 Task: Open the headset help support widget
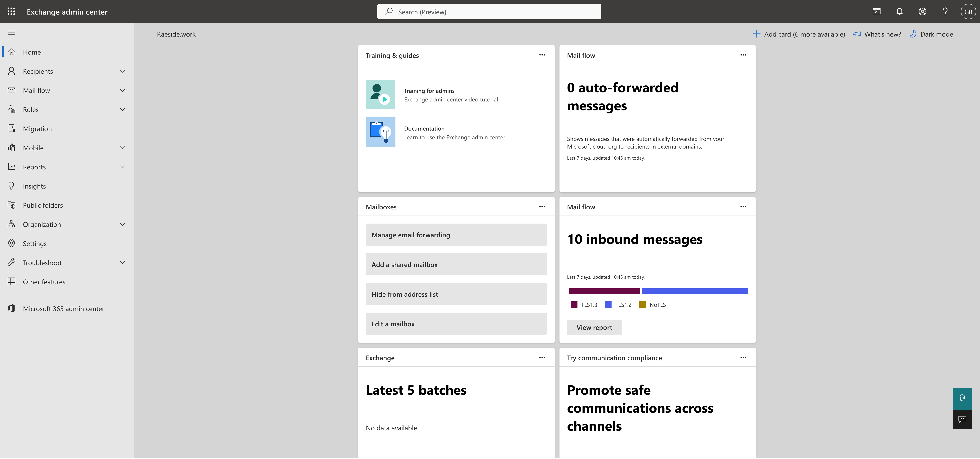point(962,398)
